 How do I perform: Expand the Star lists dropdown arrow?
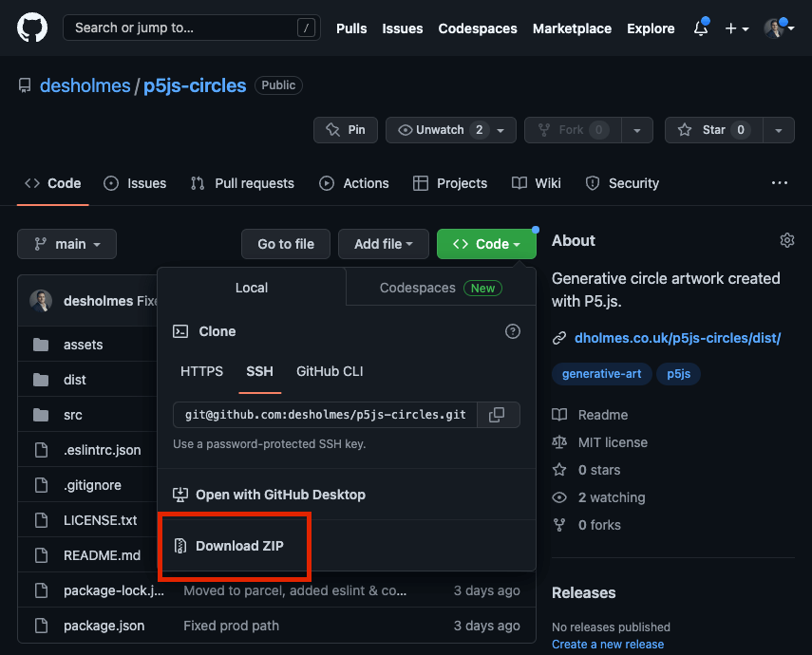coord(779,130)
